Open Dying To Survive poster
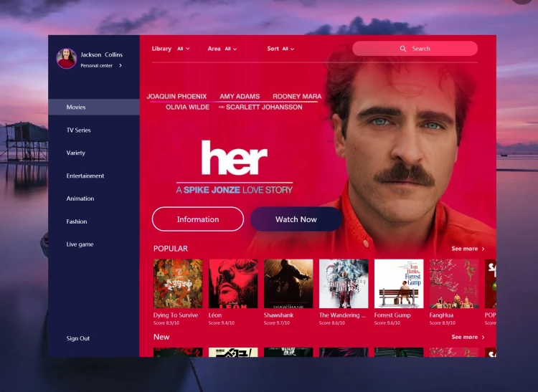 (178, 284)
